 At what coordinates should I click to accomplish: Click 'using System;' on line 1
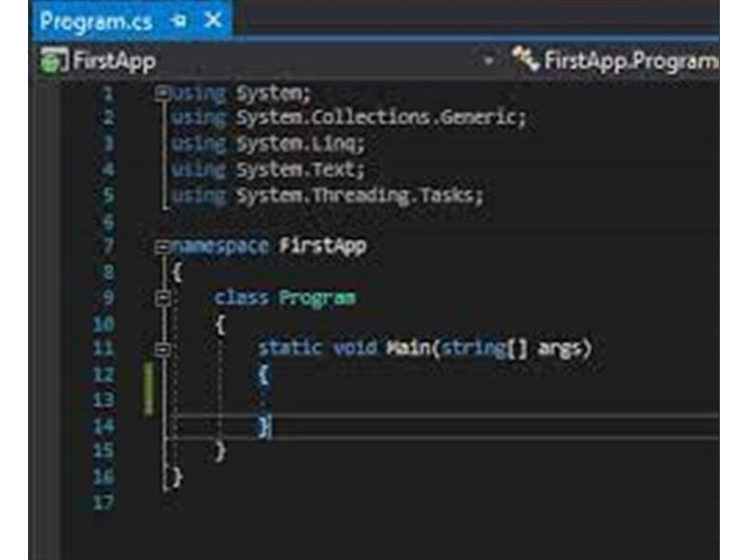click(x=241, y=93)
